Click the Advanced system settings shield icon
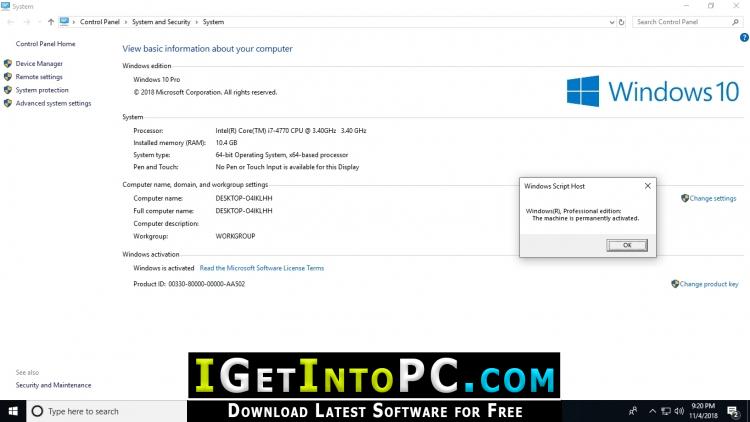Screen dimensions: 750x422 [8, 103]
